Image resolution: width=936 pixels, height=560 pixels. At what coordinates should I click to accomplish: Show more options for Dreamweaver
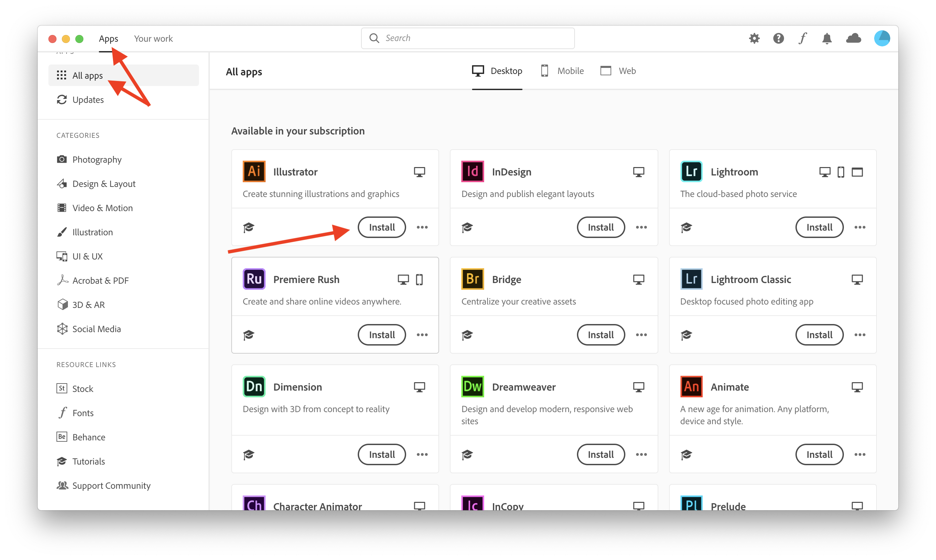point(641,454)
